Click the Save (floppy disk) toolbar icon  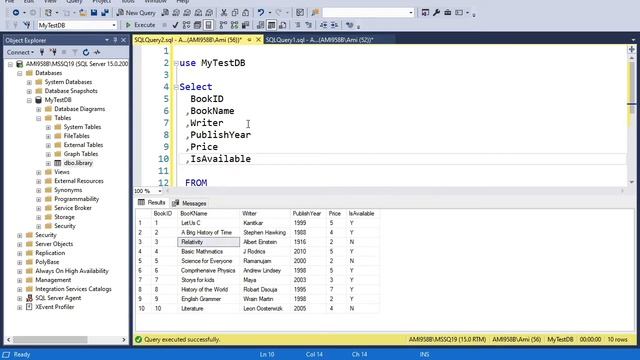94,13
